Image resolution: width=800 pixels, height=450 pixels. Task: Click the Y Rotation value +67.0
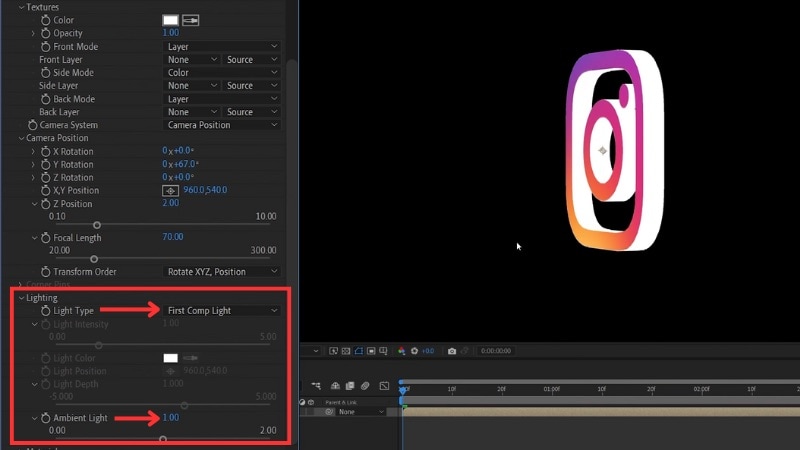tap(186, 164)
